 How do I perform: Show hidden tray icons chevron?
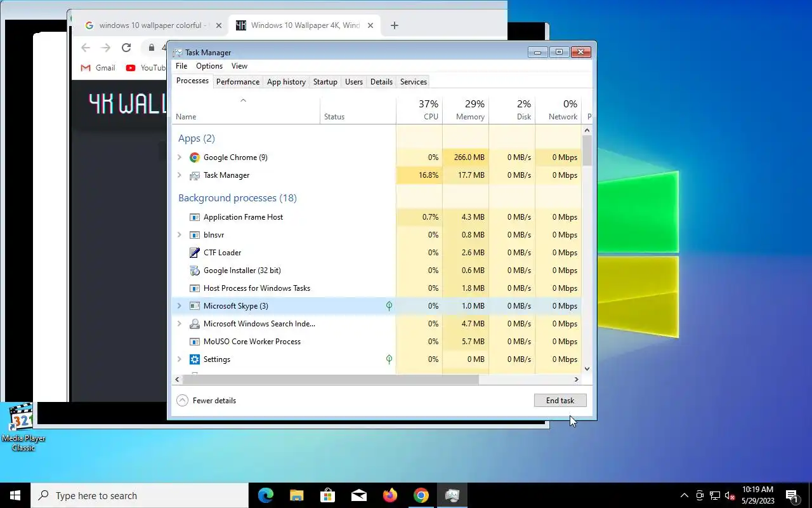(684, 495)
